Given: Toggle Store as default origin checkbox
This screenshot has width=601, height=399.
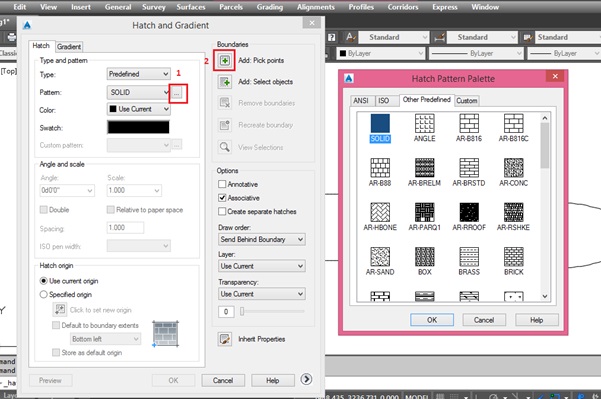Looking at the screenshot, I should pos(56,353).
